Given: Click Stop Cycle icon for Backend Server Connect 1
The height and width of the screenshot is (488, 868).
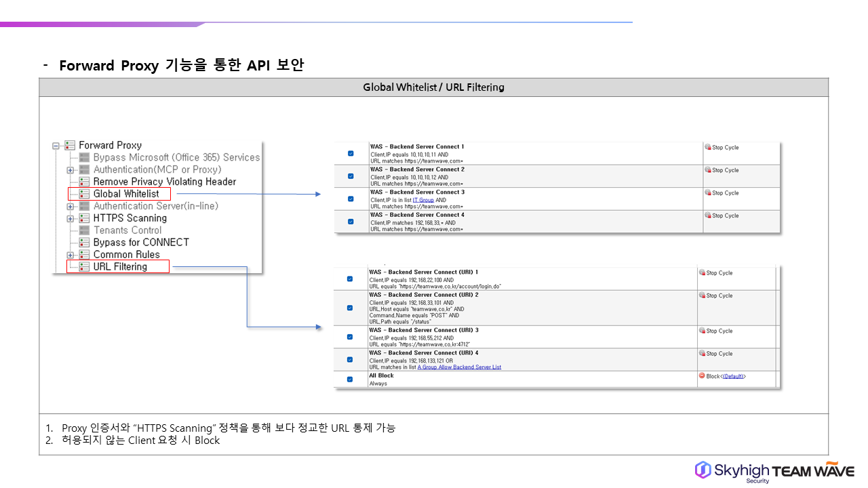Looking at the screenshot, I should (x=708, y=147).
